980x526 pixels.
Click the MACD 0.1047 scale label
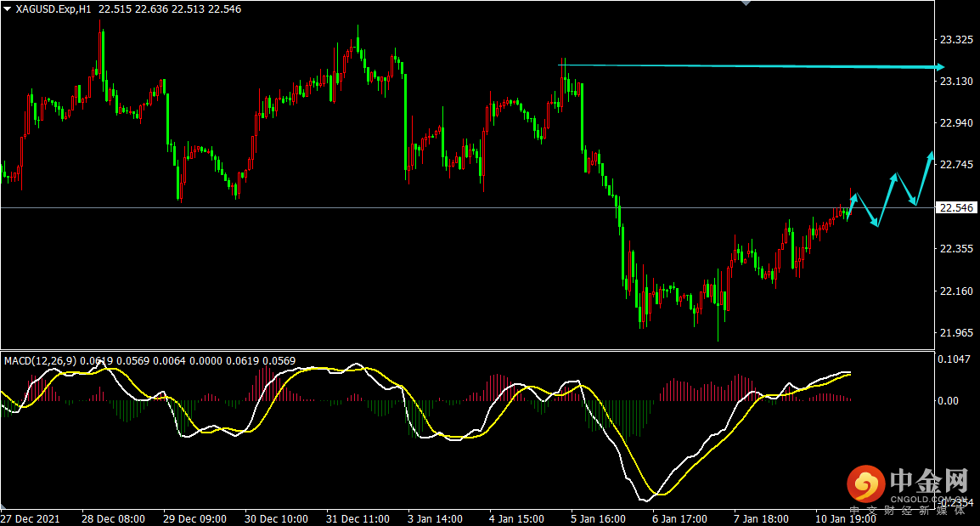(955, 360)
